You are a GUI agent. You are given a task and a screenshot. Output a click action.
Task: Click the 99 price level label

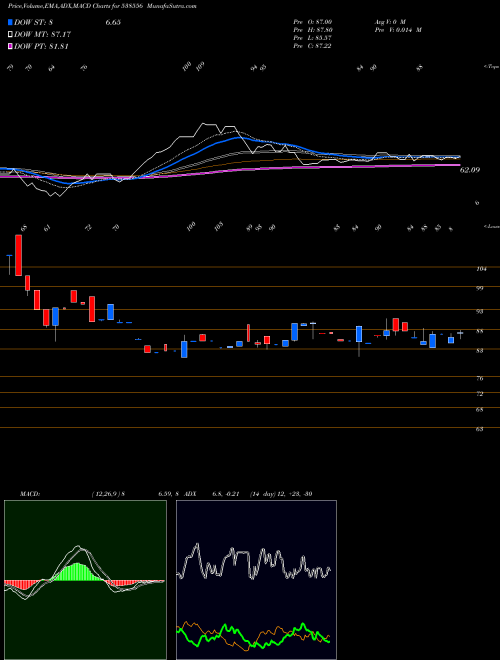pyautogui.click(x=479, y=288)
